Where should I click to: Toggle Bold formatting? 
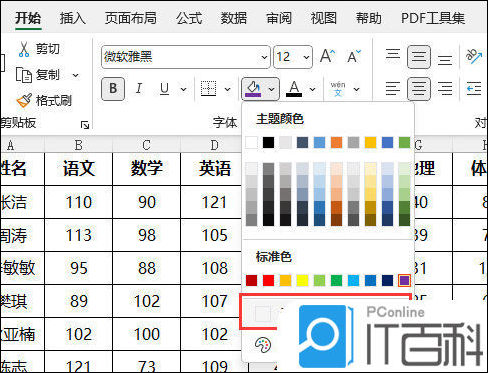click(113, 89)
